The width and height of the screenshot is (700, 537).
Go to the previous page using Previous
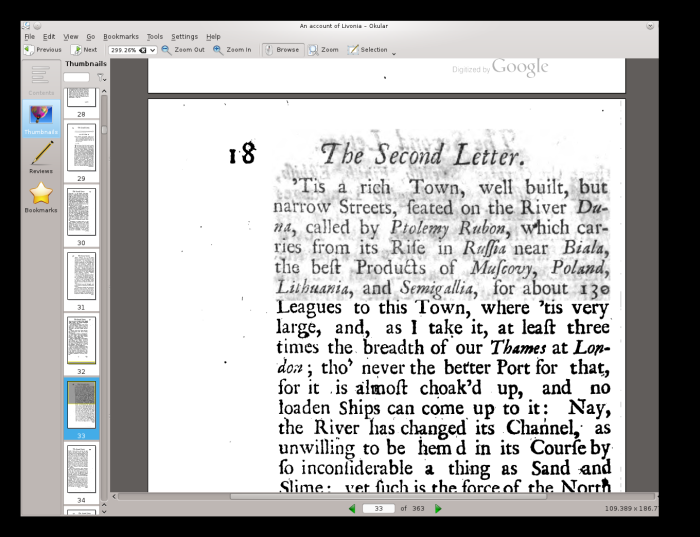pyautogui.click(x=43, y=49)
